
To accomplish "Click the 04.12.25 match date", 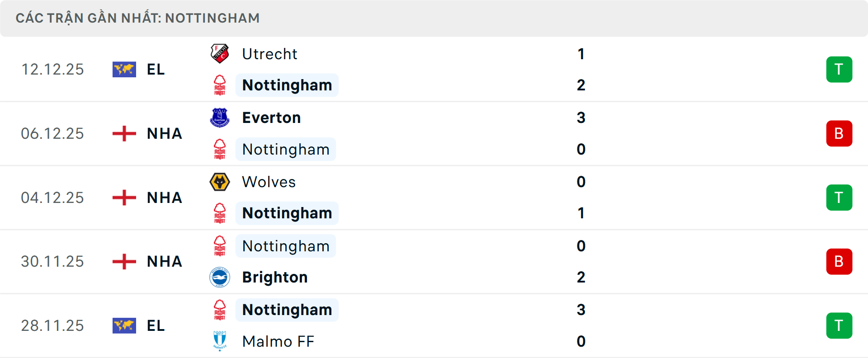I will tap(52, 198).
